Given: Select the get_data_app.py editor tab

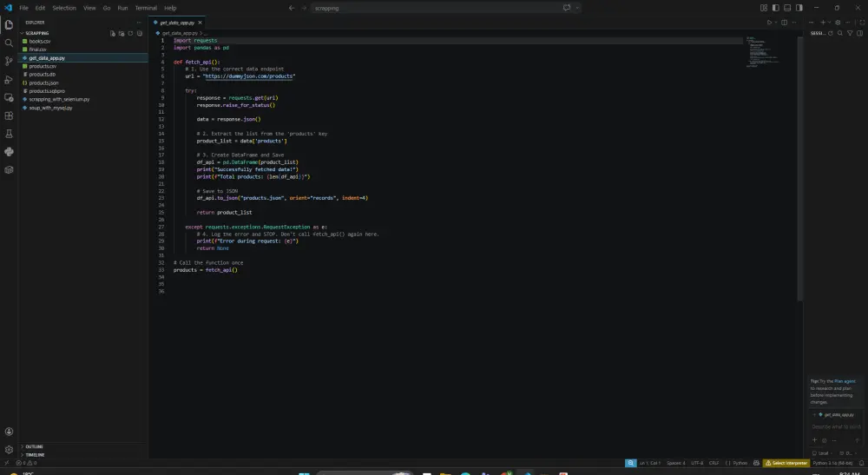Looking at the screenshot, I should [x=177, y=23].
